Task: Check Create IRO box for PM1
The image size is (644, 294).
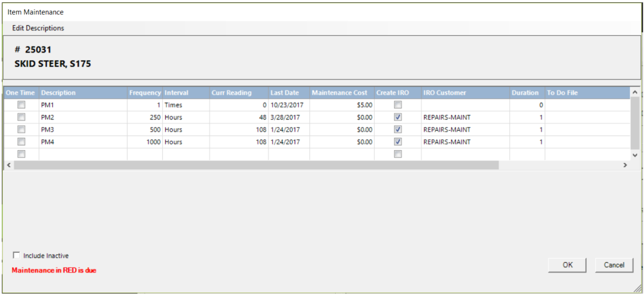Action: point(398,105)
